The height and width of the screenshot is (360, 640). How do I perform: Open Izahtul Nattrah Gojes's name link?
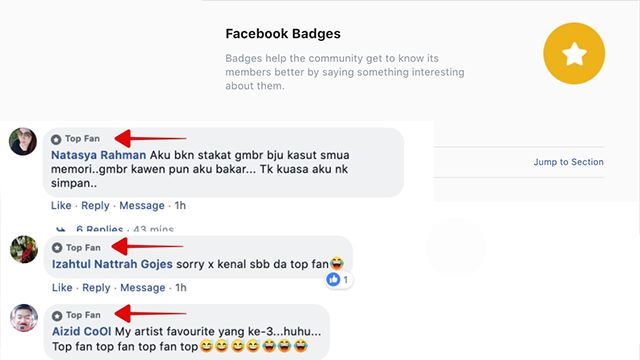click(112, 264)
